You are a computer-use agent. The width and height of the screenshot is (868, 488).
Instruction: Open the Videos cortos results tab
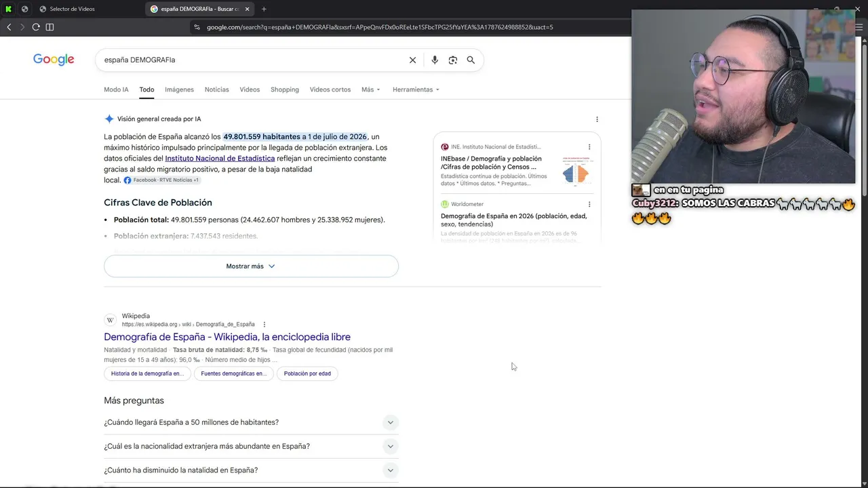330,89
